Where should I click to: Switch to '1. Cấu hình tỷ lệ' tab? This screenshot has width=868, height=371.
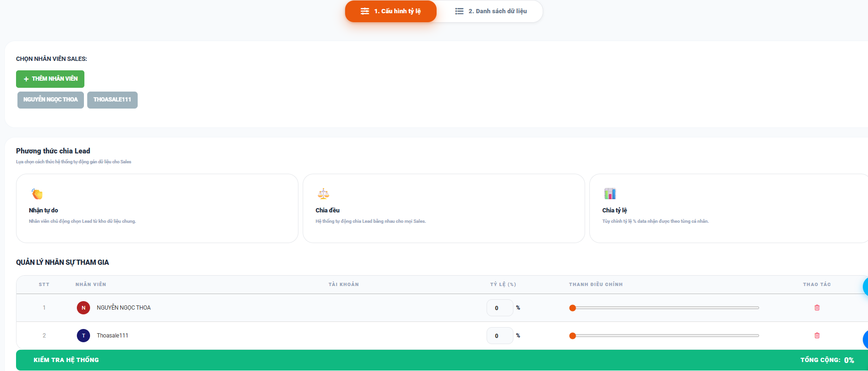coord(391,11)
